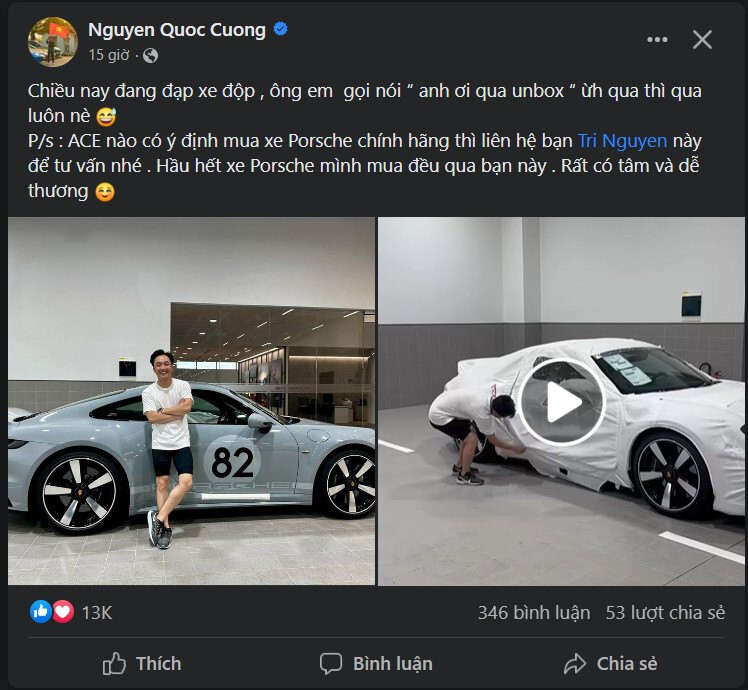Screen dimensions: 748x690
Task: Show the 346 bình luận comments
Action: point(533,612)
